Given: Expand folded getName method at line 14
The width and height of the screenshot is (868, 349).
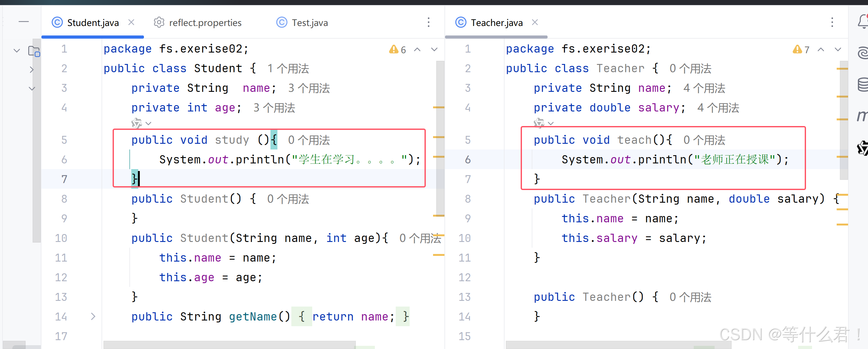Looking at the screenshot, I should coord(93,316).
